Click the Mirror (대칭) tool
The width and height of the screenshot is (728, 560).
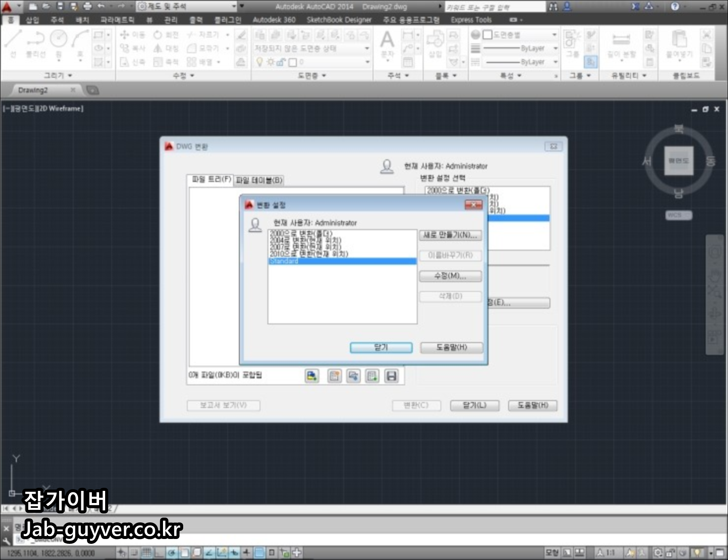point(166,49)
